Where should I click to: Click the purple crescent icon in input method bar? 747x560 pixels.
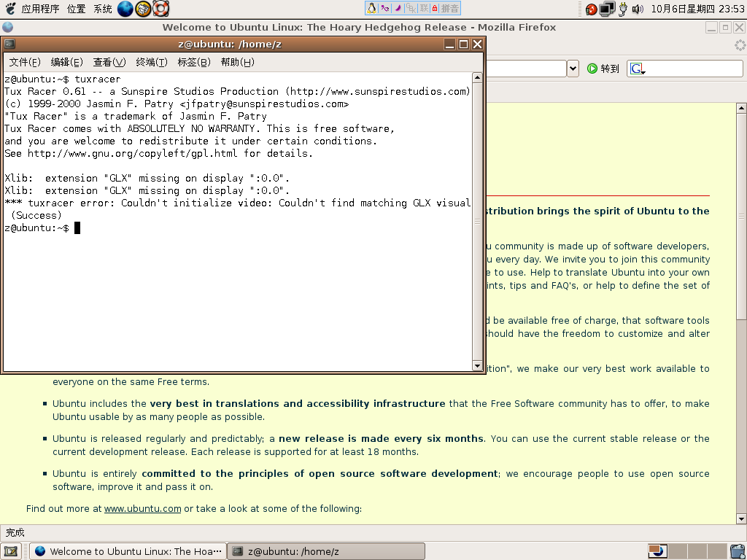click(x=398, y=8)
